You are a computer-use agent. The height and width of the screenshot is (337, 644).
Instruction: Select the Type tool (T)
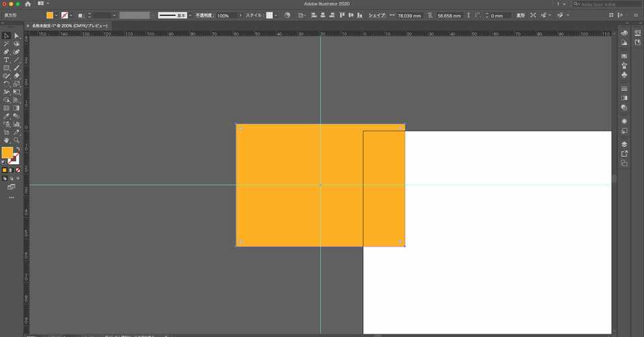click(x=7, y=60)
